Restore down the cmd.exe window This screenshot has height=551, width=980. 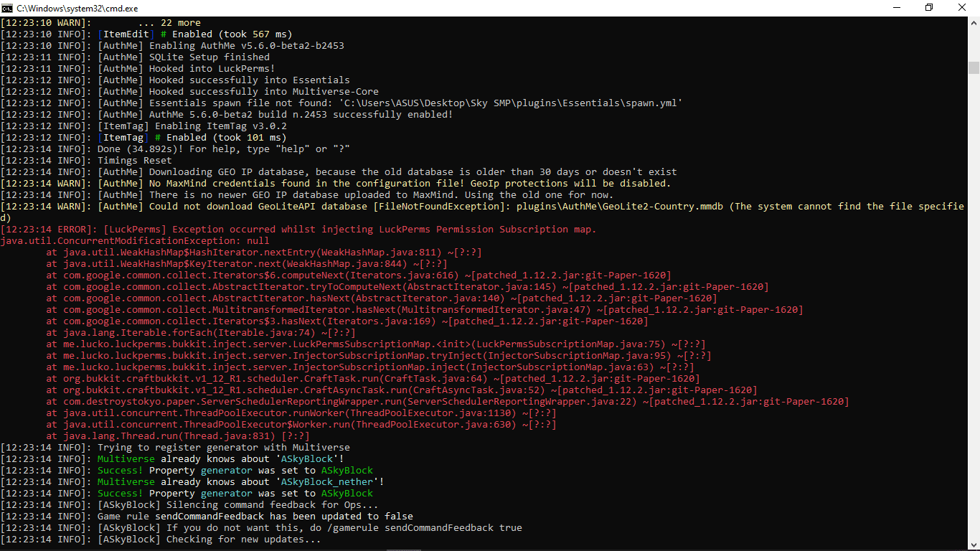pyautogui.click(x=929, y=8)
